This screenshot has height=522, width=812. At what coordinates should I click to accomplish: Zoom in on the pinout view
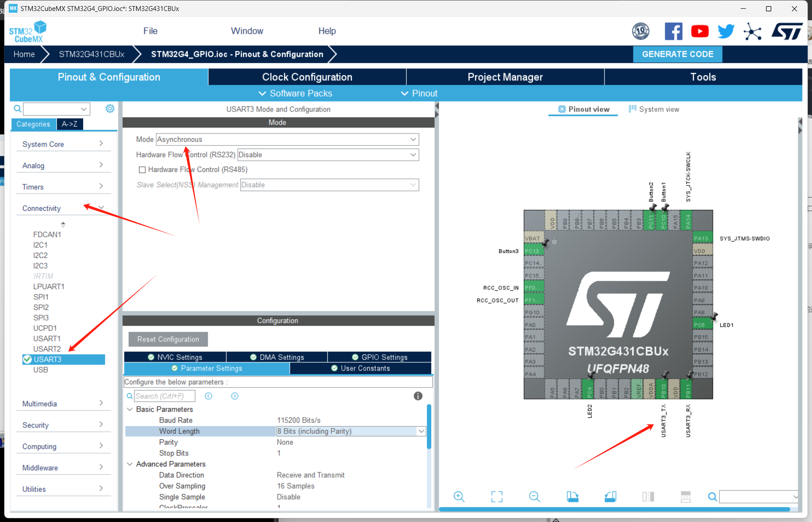(459, 497)
